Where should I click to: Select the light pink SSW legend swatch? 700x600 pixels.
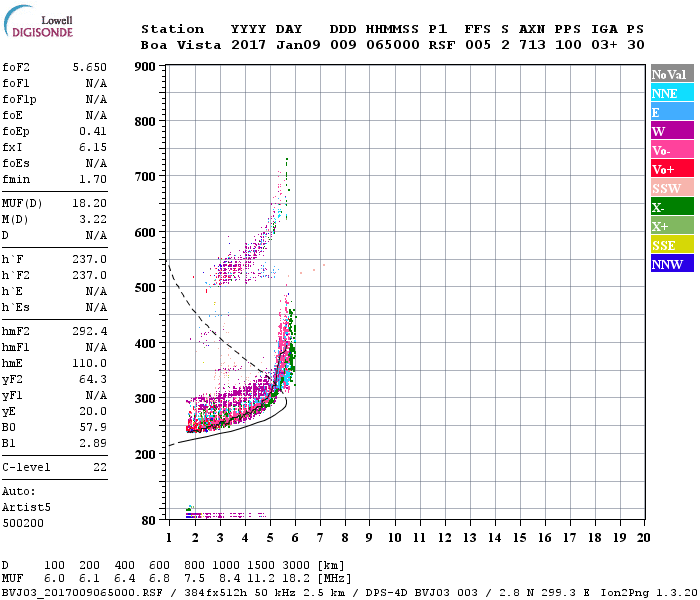pos(671,188)
